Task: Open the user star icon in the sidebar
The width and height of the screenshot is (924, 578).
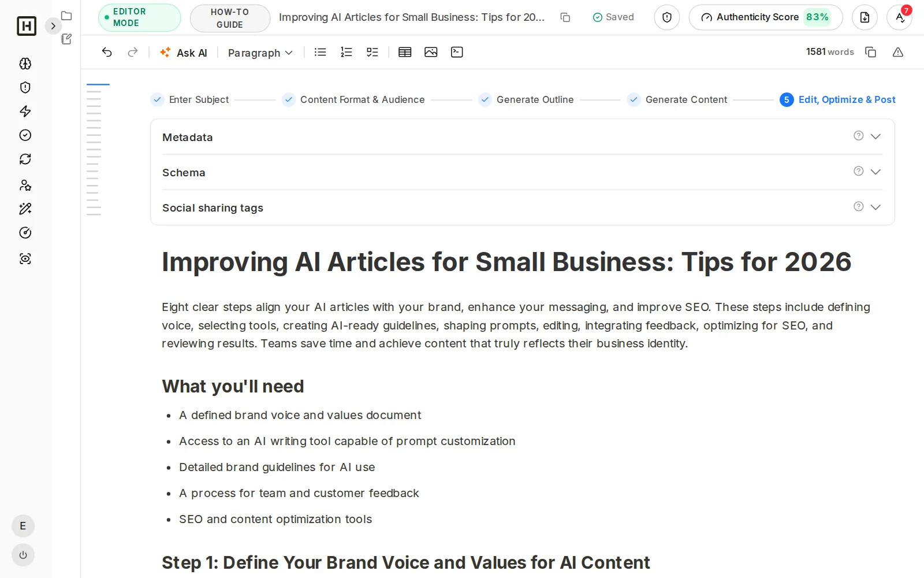Action: pyautogui.click(x=25, y=185)
